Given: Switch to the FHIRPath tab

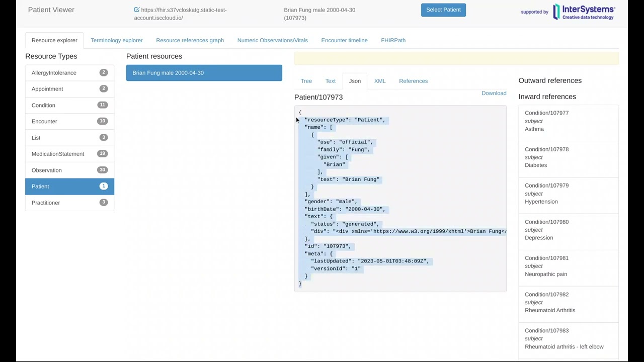Looking at the screenshot, I should pos(393,40).
